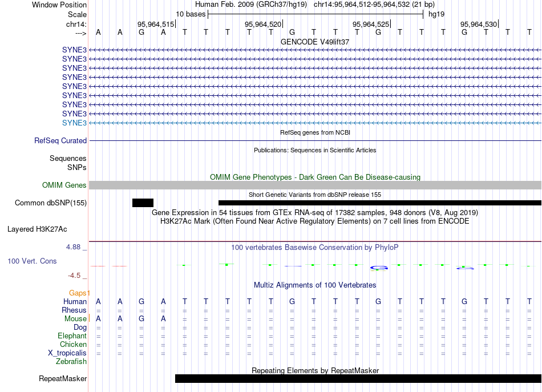
Task: Click the X_tropicalis alignment row label
Action: 67,353
